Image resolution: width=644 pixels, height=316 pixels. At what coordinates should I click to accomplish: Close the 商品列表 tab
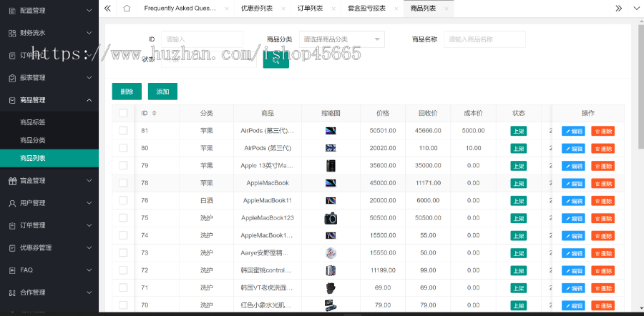point(447,9)
